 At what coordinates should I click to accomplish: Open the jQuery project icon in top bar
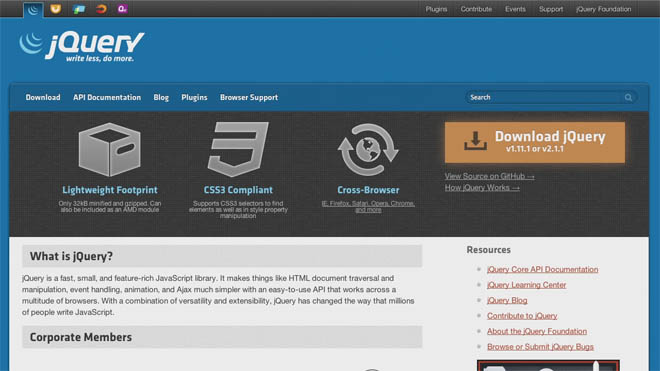33,10
